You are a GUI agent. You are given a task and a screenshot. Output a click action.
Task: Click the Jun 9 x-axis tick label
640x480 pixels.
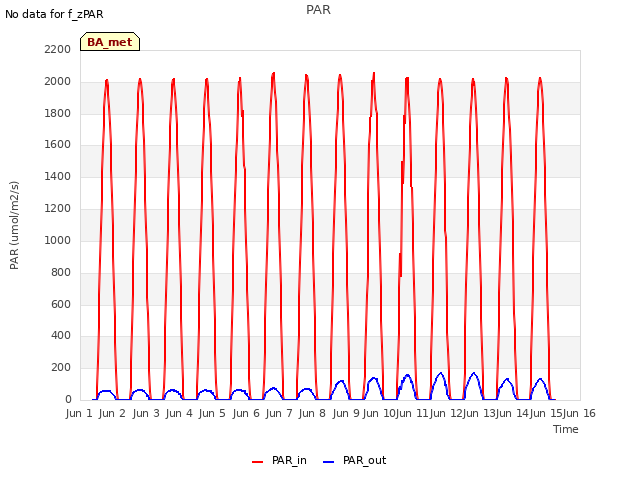346,413
